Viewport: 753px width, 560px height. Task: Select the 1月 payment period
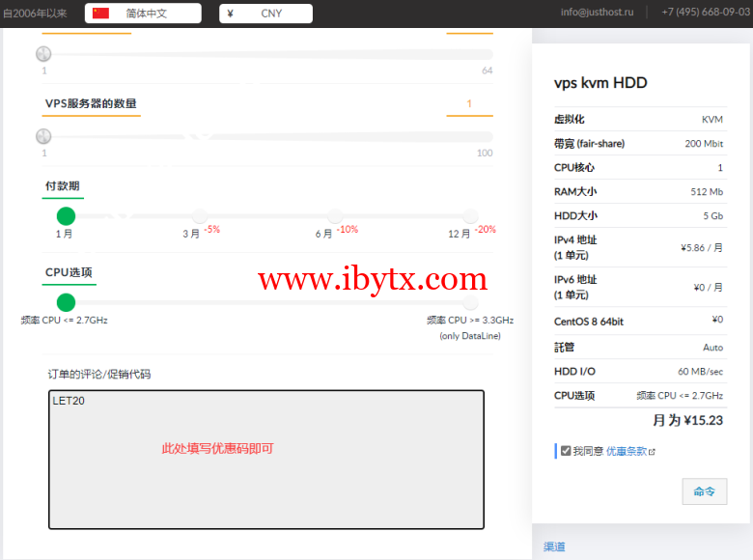point(66,216)
